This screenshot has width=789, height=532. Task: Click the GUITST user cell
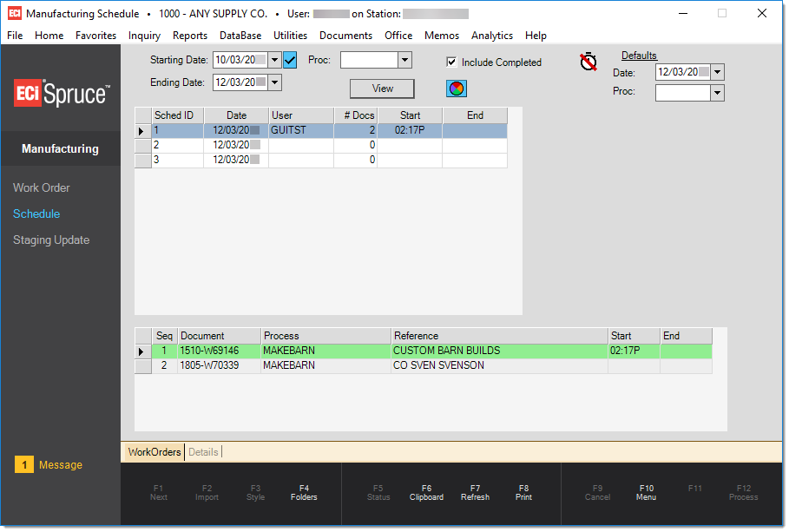tap(301, 130)
